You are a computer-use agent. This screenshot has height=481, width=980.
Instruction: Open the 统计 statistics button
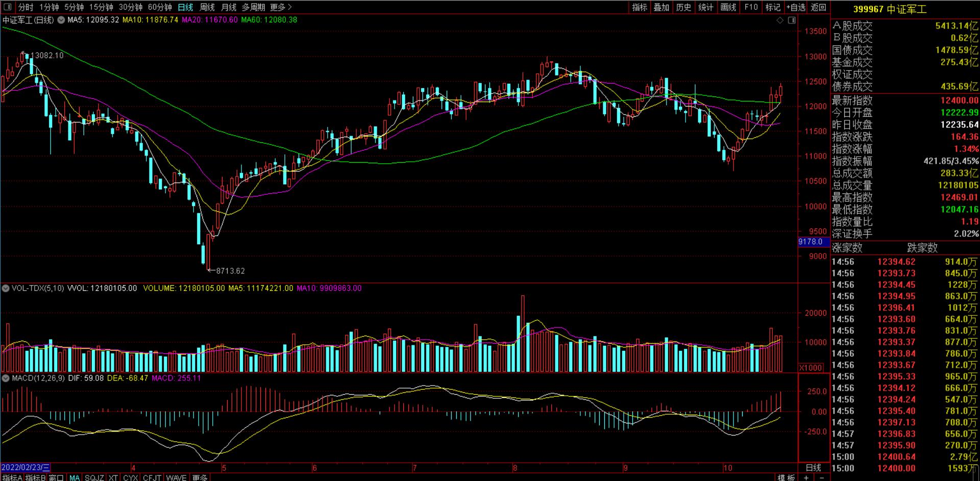[706, 7]
